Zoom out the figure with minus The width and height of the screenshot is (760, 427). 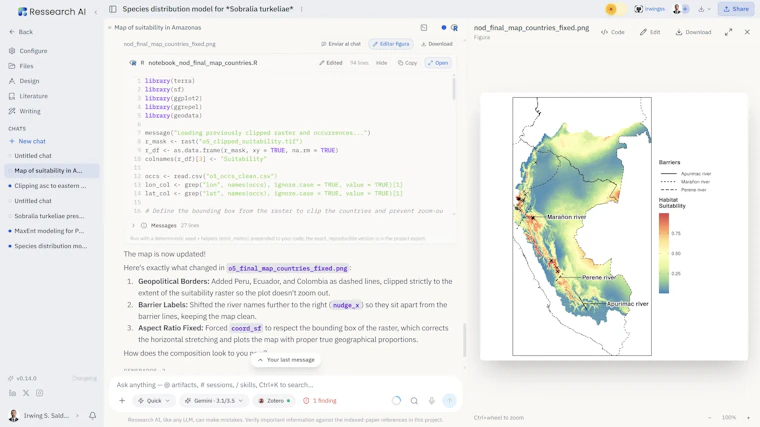tap(710, 417)
